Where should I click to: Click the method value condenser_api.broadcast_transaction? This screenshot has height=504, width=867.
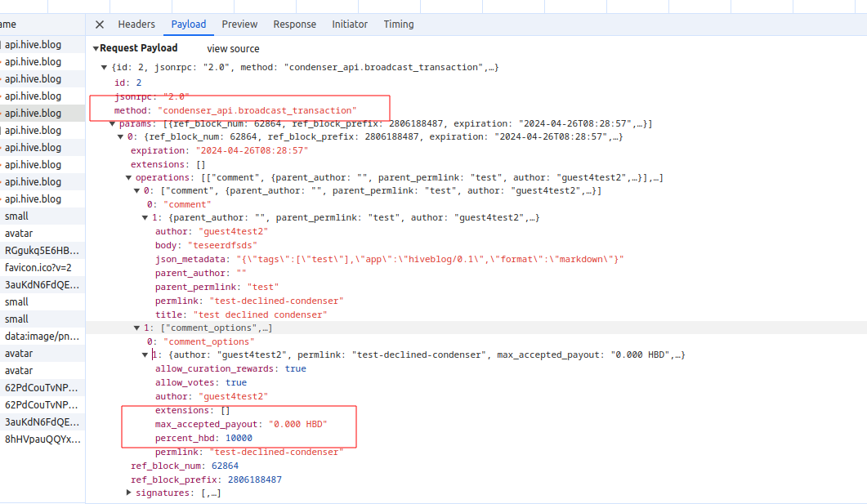pyautogui.click(x=257, y=109)
